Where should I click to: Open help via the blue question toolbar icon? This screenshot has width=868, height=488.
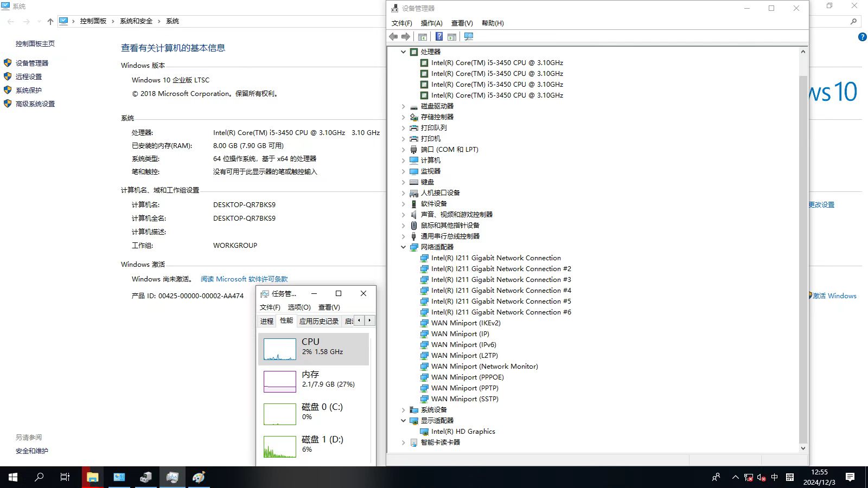pyautogui.click(x=439, y=36)
